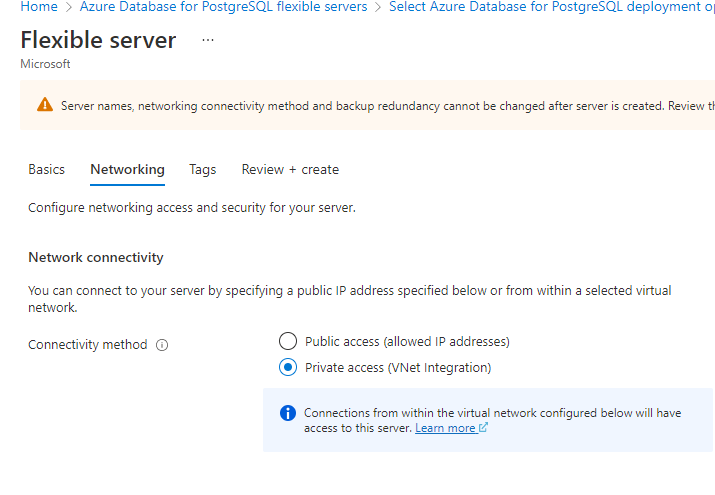
Task: Open the Review + create tab
Action: point(290,170)
